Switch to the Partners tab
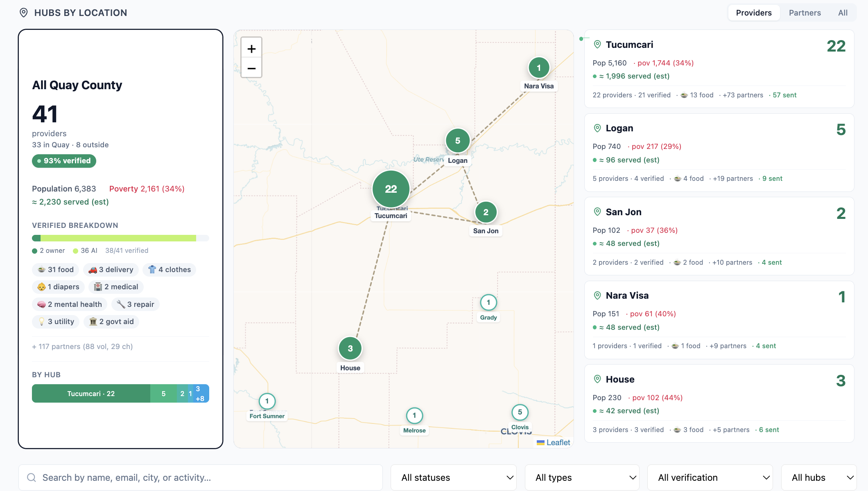 pyautogui.click(x=805, y=13)
